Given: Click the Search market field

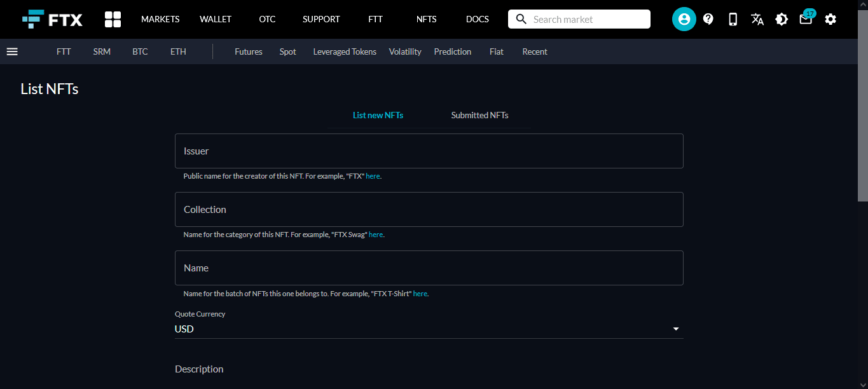Looking at the screenshot, I should coord(579,19).
